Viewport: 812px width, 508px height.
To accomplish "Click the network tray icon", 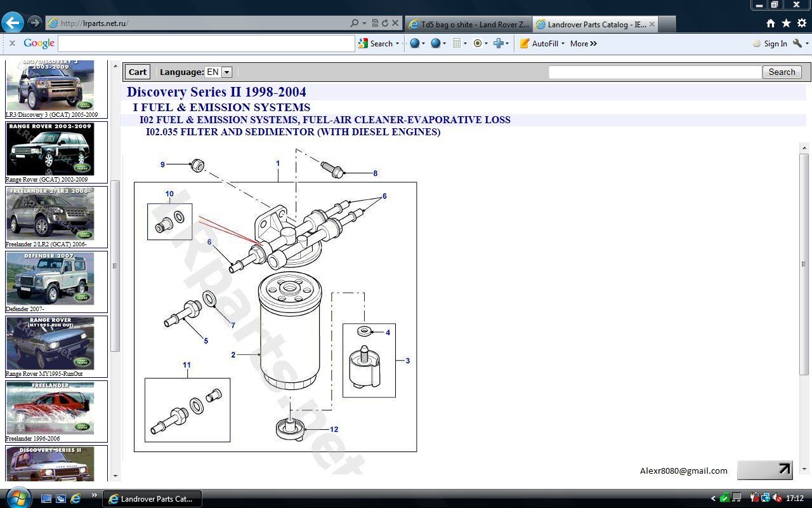I will 766,498.
